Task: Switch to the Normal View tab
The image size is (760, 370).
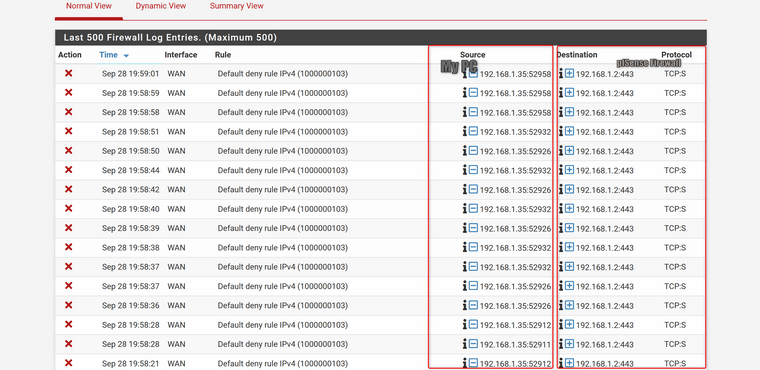Action: (89, 6)
